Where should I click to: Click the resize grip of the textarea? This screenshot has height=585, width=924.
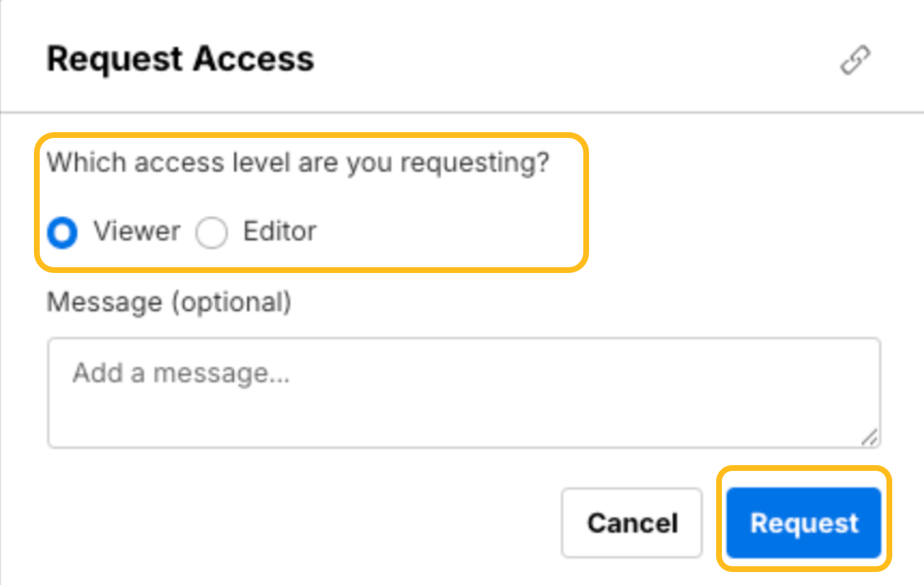(870, 436)
